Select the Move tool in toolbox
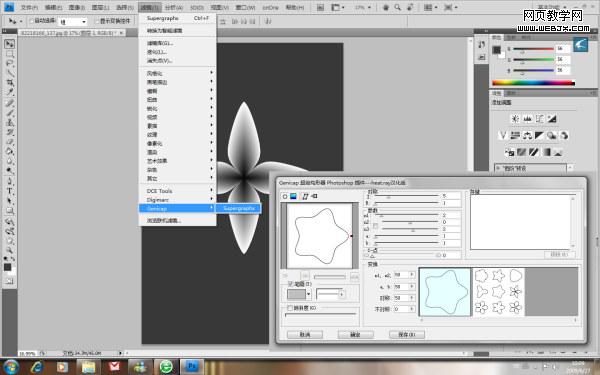Screen dimensions: 600x375 coord(10,44)
